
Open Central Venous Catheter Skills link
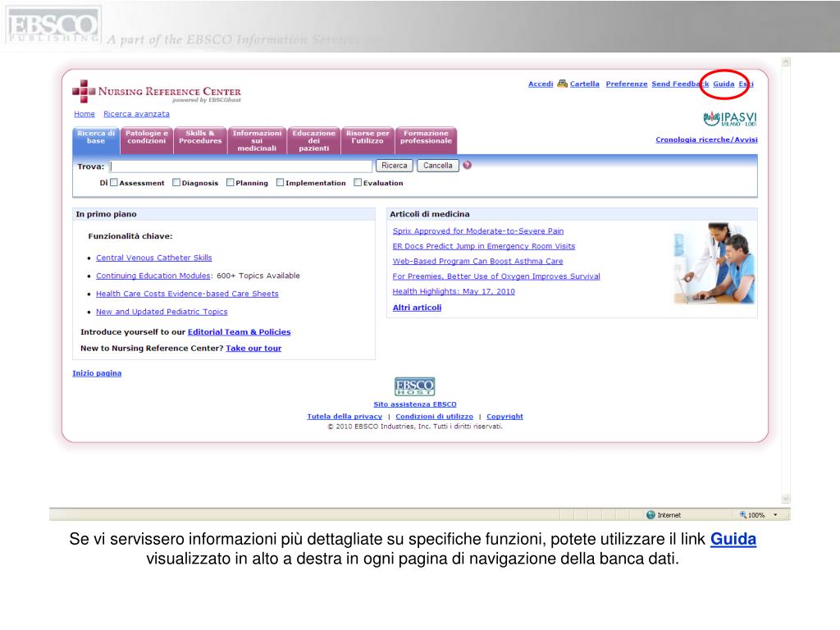pyautogui.click(x=153, y=258)
